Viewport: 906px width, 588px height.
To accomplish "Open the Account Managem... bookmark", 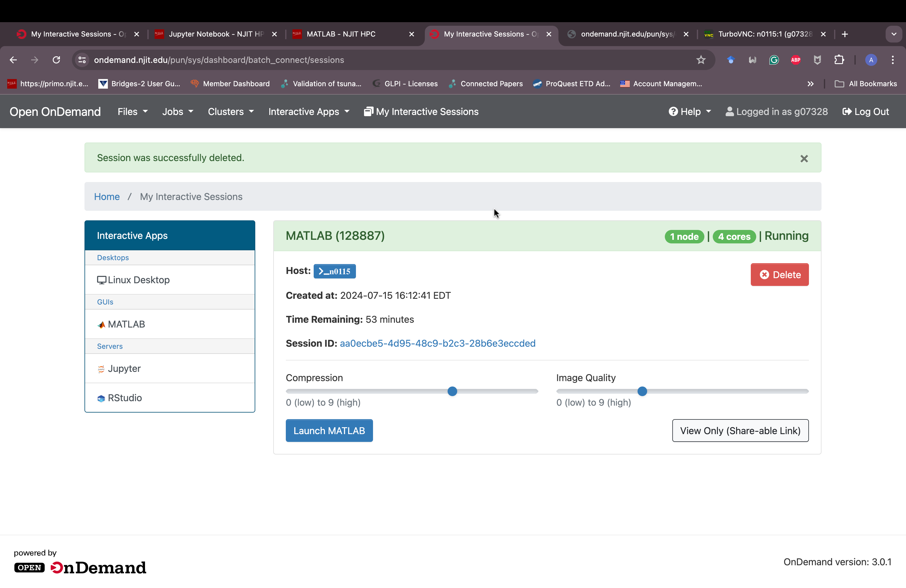I will [661, 84].
